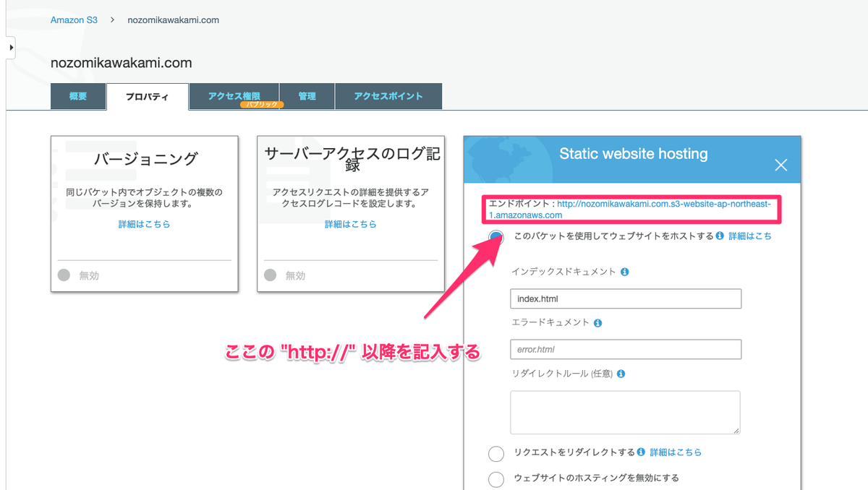Select the プロパティ tab
This screenshot has width=868, height=490.
pyautogui.click(x=148, y=96)
